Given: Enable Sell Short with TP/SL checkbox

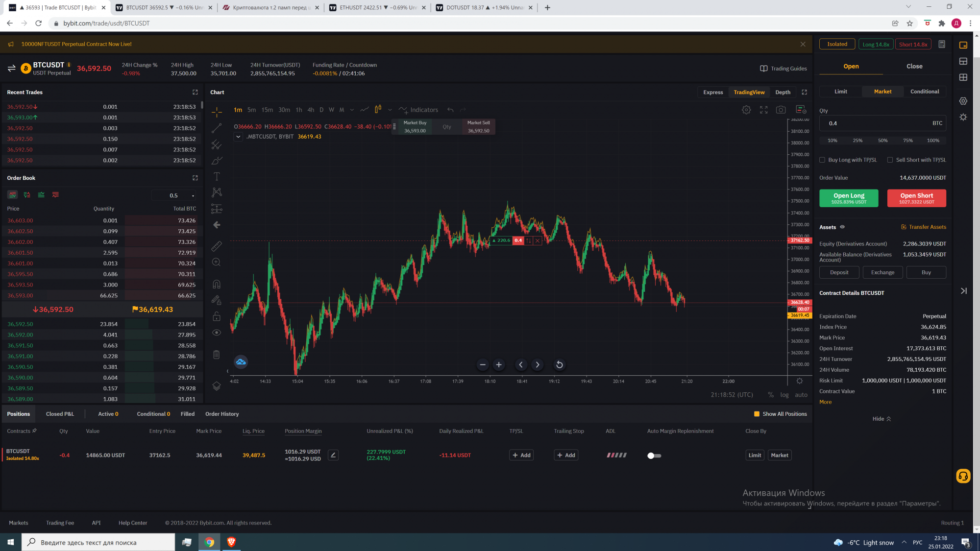Looking at the screenshot, I should 890,160.
